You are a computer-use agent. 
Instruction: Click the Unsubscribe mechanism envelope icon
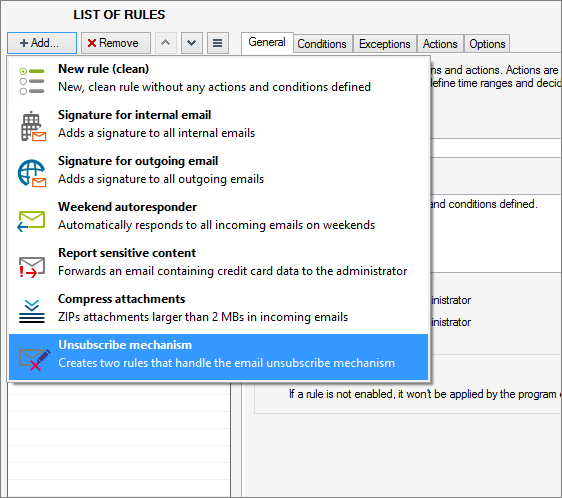point(35,359)
